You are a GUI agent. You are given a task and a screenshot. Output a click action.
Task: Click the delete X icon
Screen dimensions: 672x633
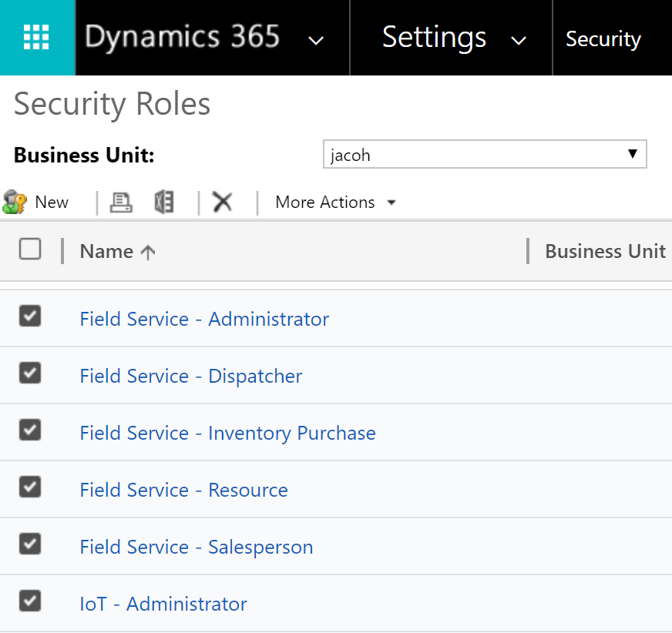(223, 203)
